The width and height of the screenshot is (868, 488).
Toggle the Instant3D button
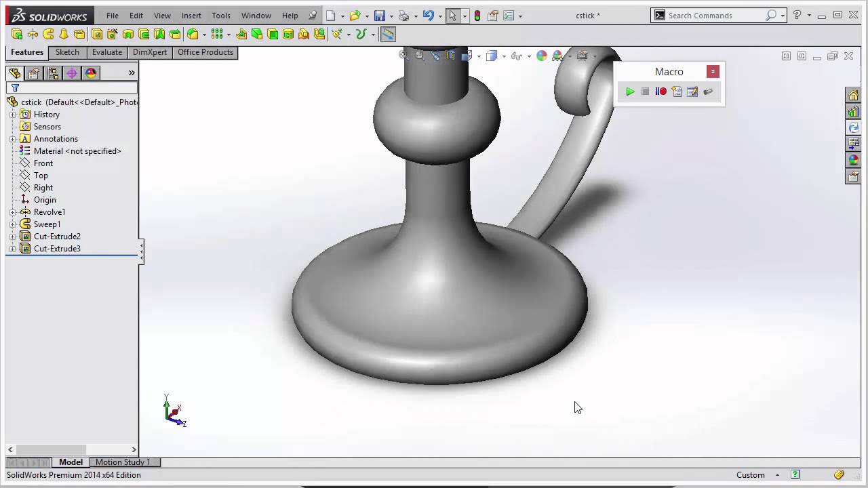pos(388,34)
